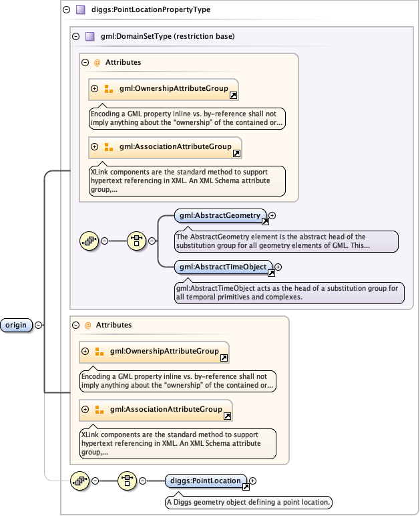Follow upper AssociationAttributeGroup reference arrow
Image resolution: width=420 pixels, height=516 pixels.
point(236,154)
